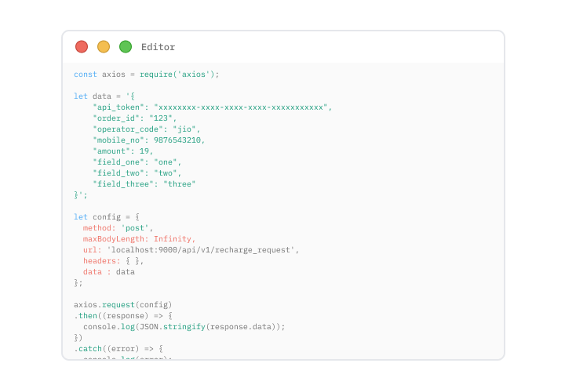Click the maxBodyLength: Infinity line

(139, 239)
